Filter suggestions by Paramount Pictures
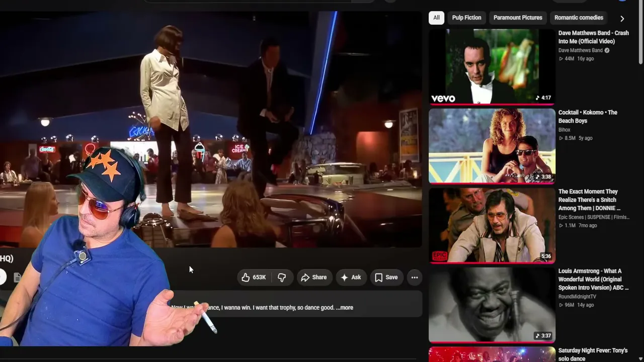The image size is (644, 362). [518, 18]
